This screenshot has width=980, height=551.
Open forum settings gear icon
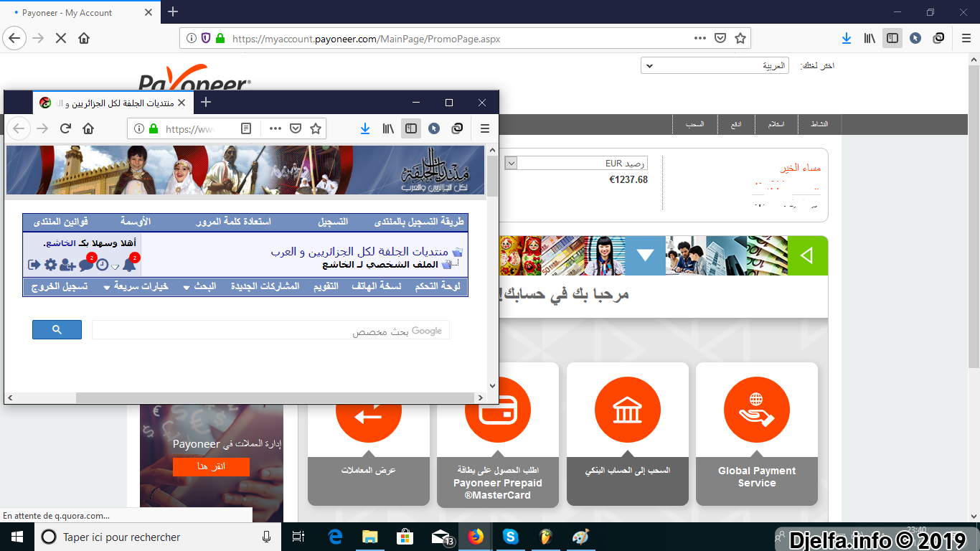[x=50, y=265]
